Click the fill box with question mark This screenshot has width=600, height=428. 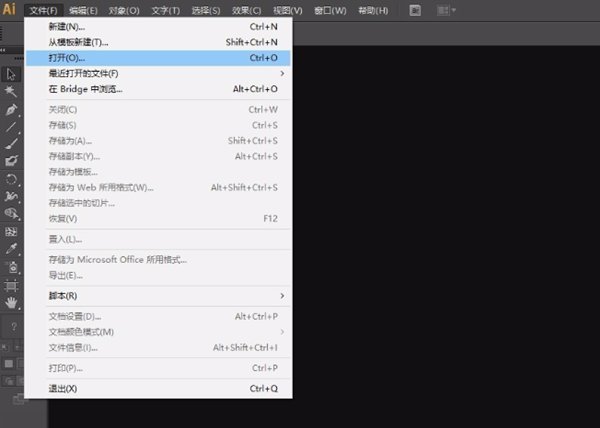click(14, 327)
